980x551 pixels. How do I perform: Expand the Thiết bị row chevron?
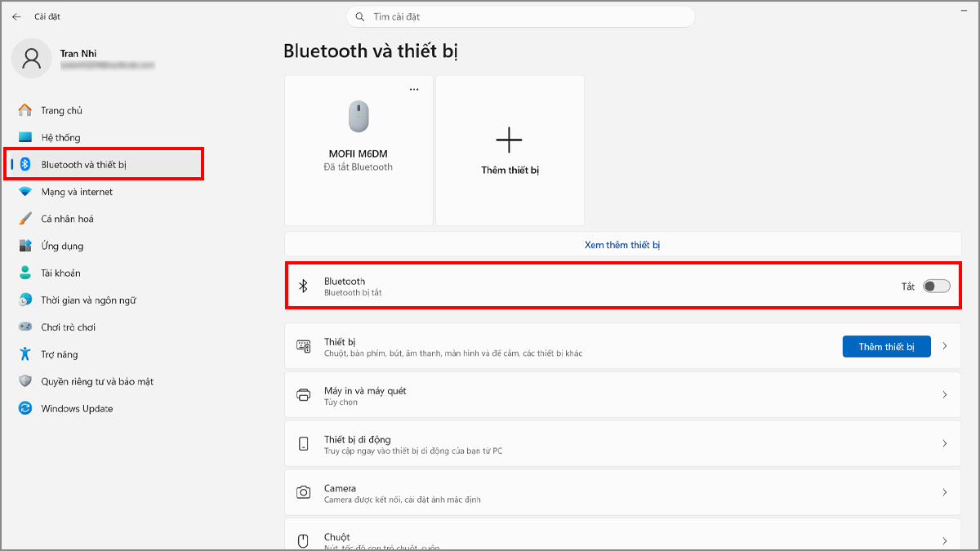click(x=945, y=346)
